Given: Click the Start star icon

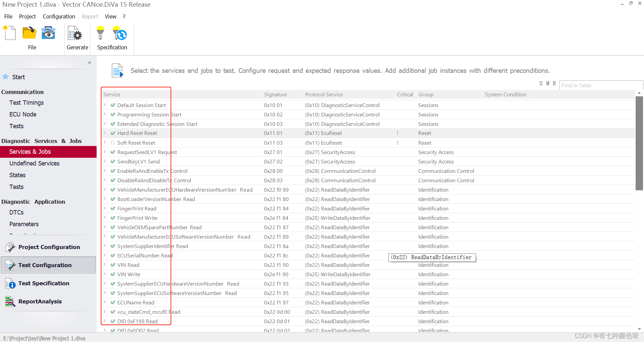Looking at the screenshot, I should tap(5, 77).
